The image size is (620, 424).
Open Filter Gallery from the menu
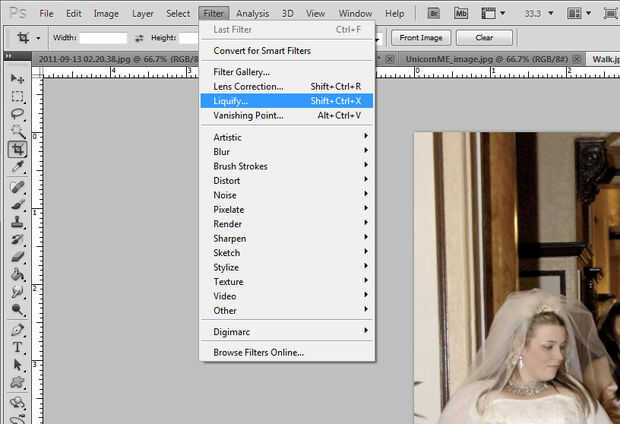pos(287,72)
